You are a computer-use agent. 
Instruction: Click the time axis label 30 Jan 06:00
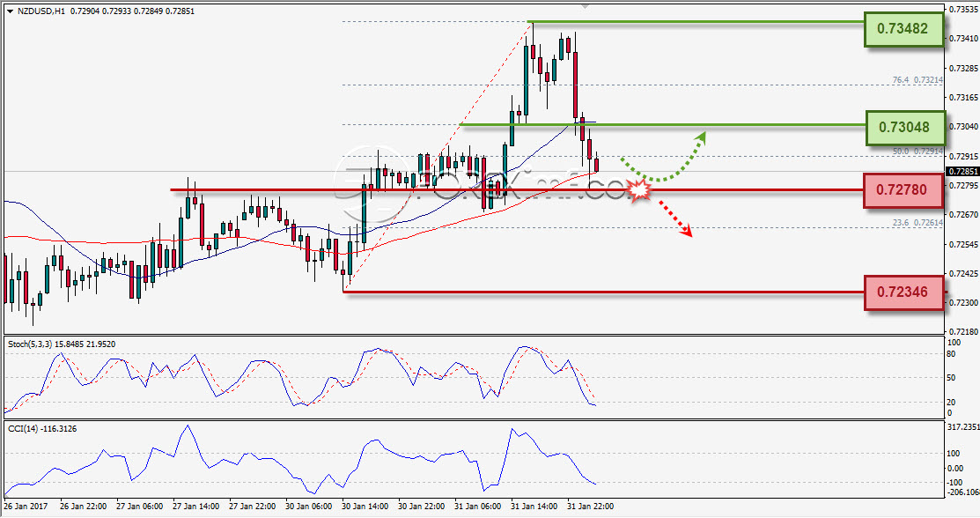pyautogui.click(x=308, y=507)
